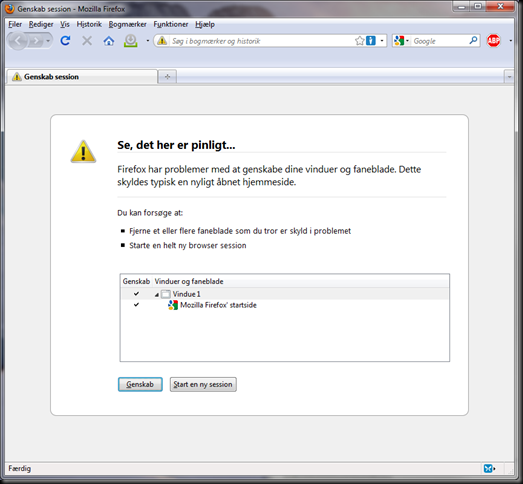The image size is (523, 484).
Task: Open the Adblock Plus ABP icon
Action: click(494, 41)
